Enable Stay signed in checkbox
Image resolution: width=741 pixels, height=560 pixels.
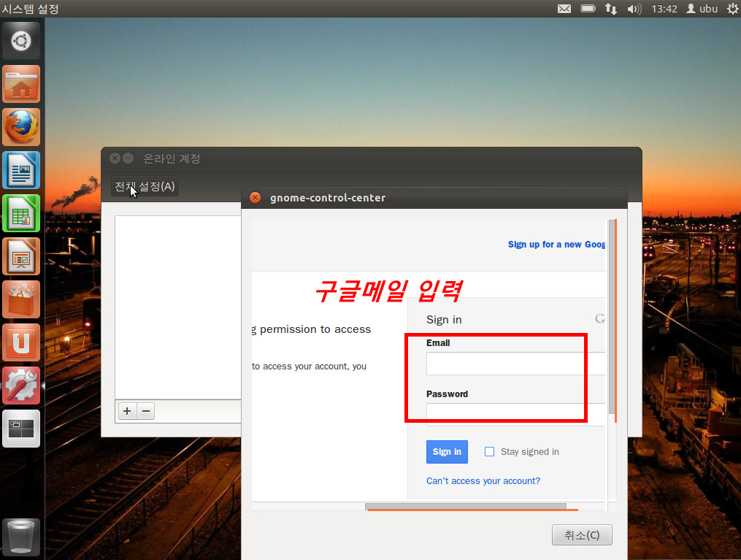pyautogui.click(x=490, y=452)
